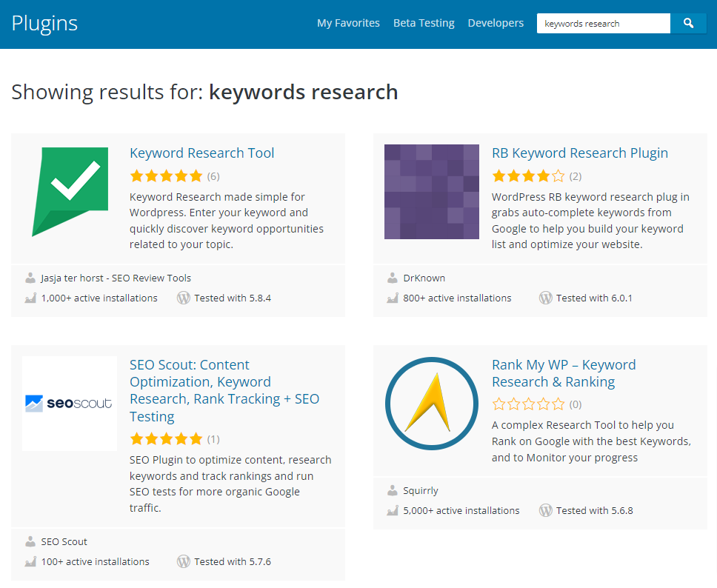Click chart icon beside 100+ active installations
717x588 pixels.
pyautogui.click(x=30, y=561)
